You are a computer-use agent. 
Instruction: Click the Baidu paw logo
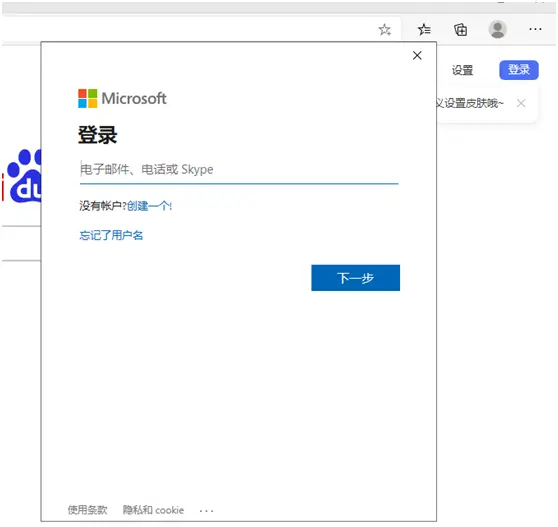coord(24,176)
